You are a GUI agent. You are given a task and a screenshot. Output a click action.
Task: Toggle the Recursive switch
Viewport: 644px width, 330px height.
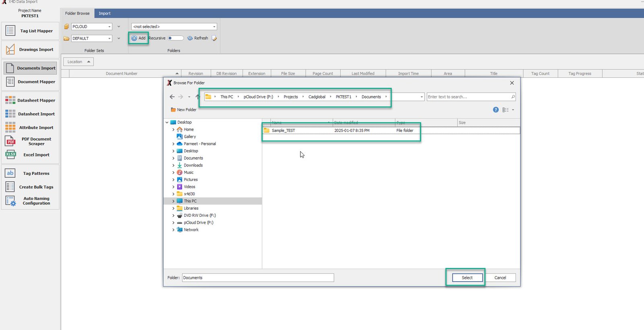pos(175,38)
